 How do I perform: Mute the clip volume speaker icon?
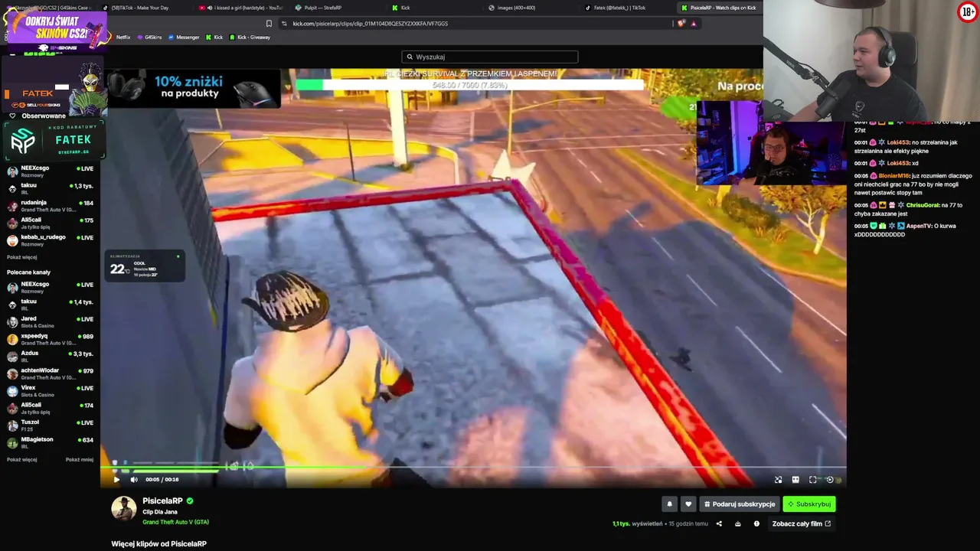134,480
